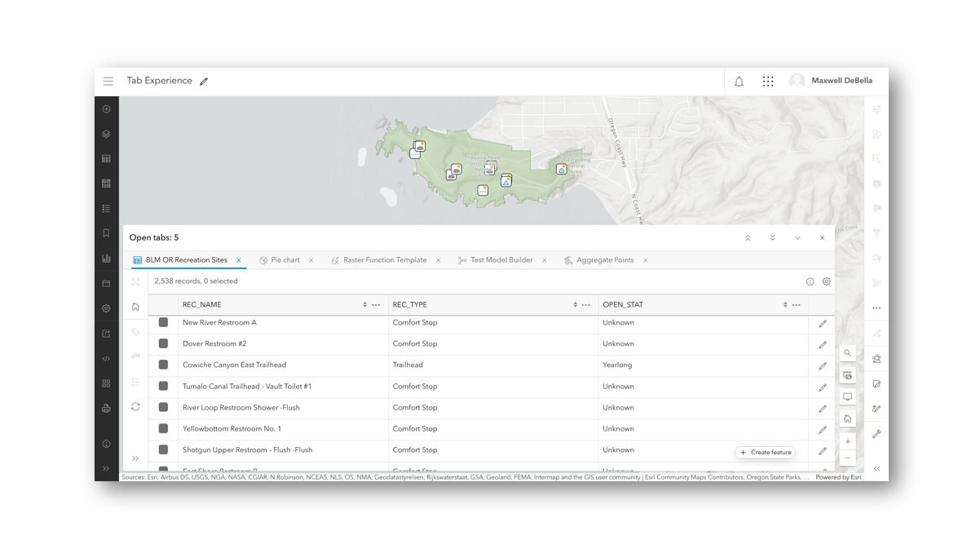The height and width of the screenshot is (540, 980).
Task: Check the Dover Restroom #2 row checkbox
Action: [x=163, y=344]
